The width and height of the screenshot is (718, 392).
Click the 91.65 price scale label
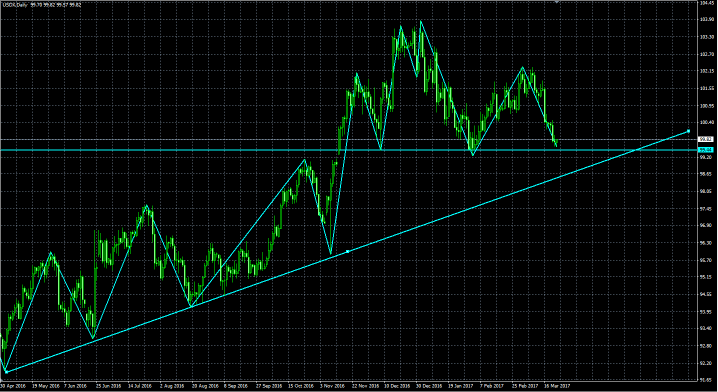point(707,380)
